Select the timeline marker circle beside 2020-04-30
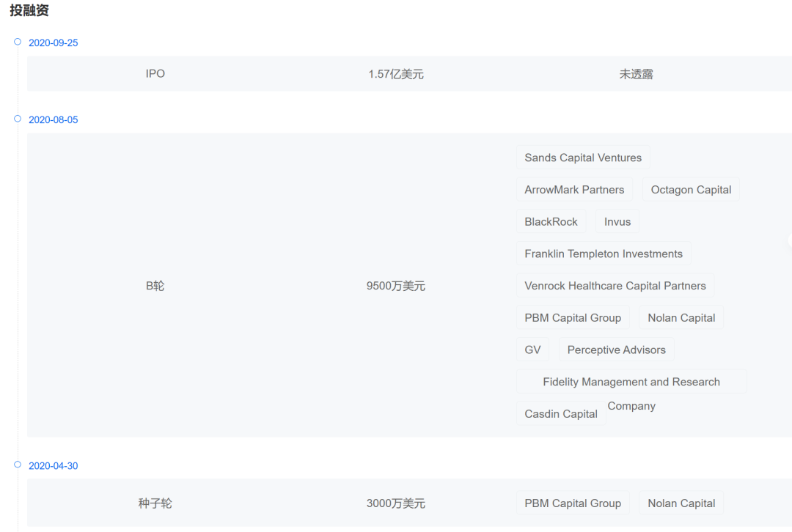The height and width of the screenshot is (532, 792). 18,465
